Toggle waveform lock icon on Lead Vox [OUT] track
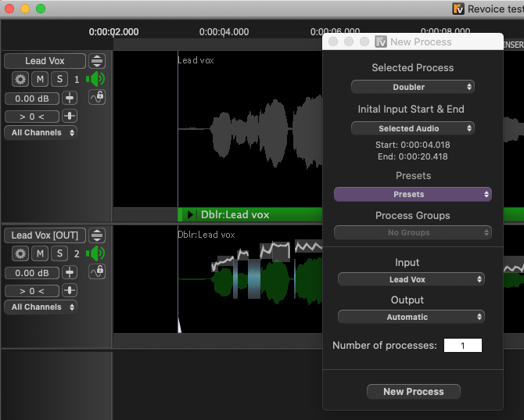 (97, 271)
